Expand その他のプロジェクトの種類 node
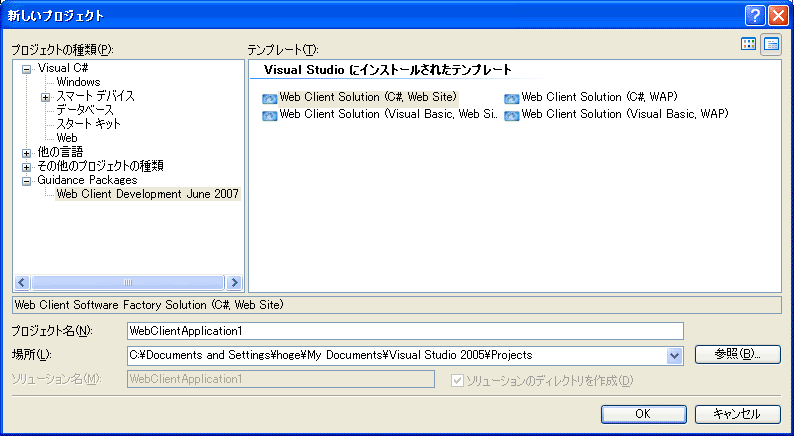 [x=26, y=167]
